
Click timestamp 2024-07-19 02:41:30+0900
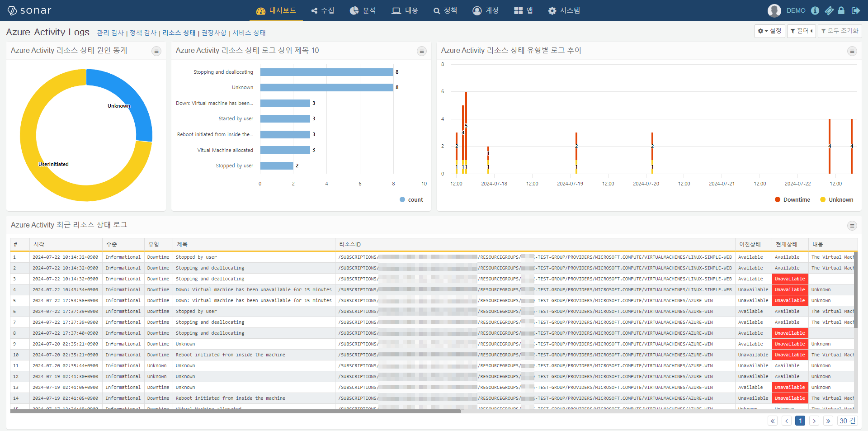click(65, 376)
